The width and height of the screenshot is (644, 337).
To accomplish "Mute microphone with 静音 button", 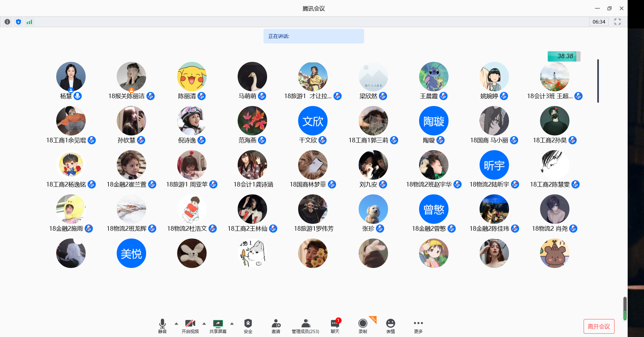I will tap(162, 326).
